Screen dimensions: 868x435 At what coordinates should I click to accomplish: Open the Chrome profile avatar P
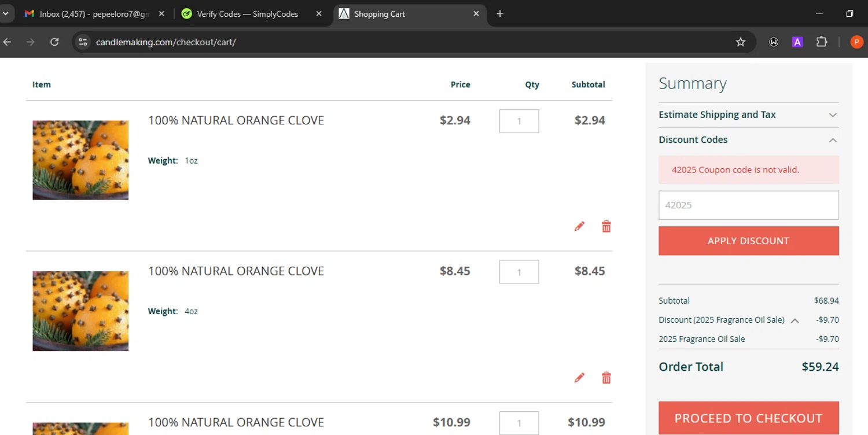coord(857,42)
